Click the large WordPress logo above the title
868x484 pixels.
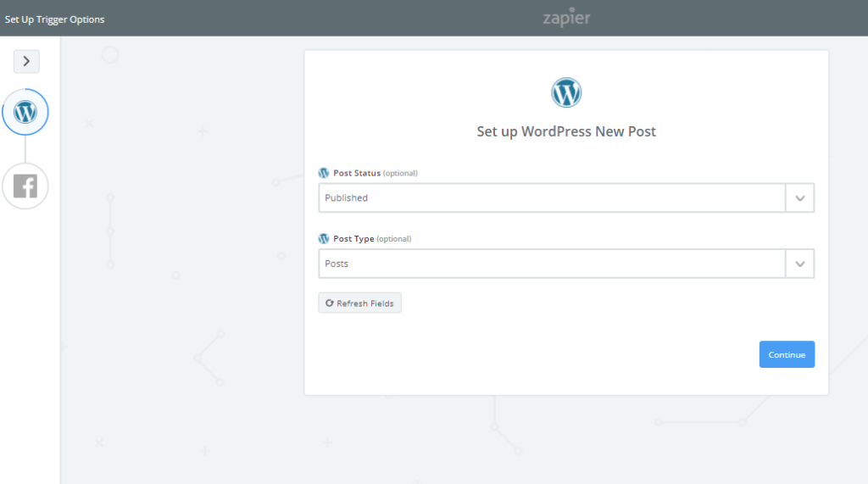click(566, 92)
